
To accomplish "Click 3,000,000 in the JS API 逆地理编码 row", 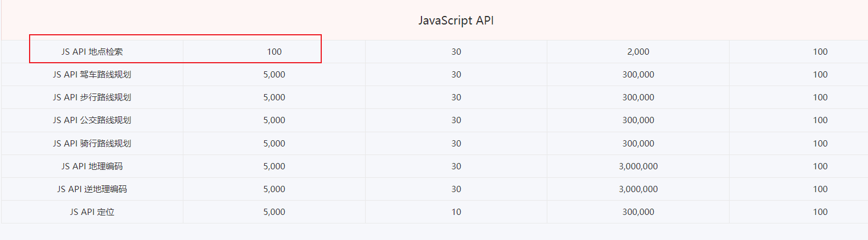I will pyautogui.click(x=638, y=189).
